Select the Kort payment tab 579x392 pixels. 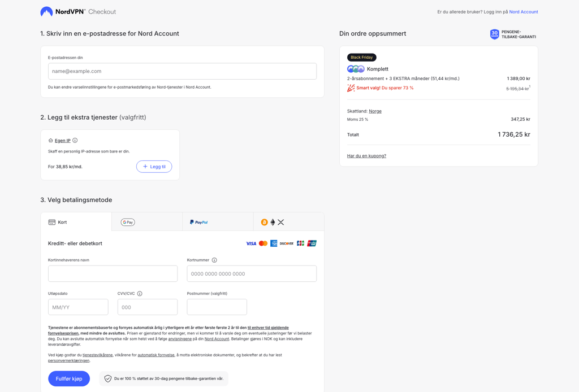[76, 222]
